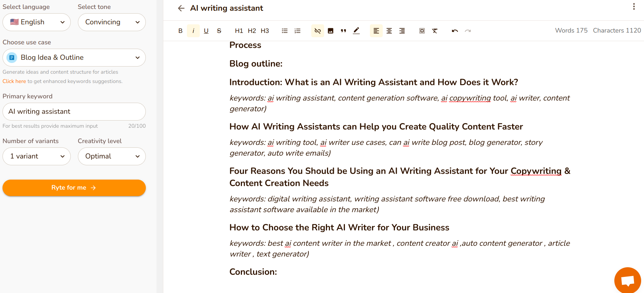644x293 pixels.
Task: Click the keywords line starting best ai content writer
Action: click(400, 249)
